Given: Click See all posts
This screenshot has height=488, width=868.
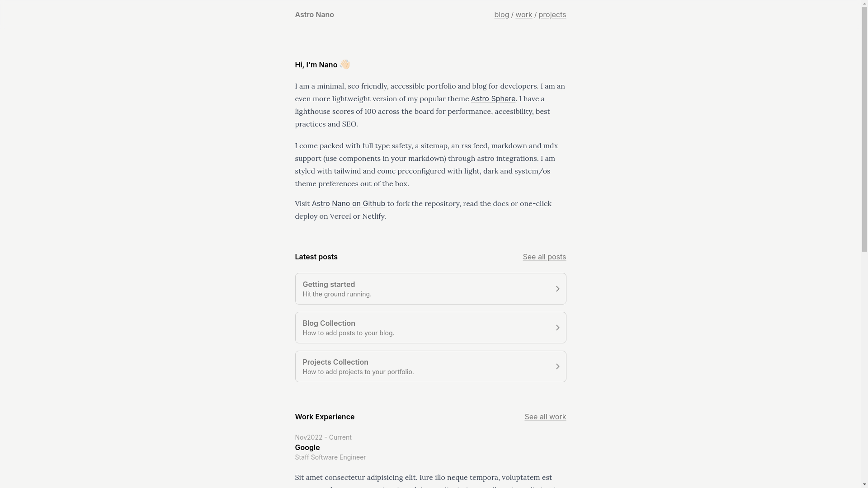Looking at the screenshot, I should tap(544, 257).
